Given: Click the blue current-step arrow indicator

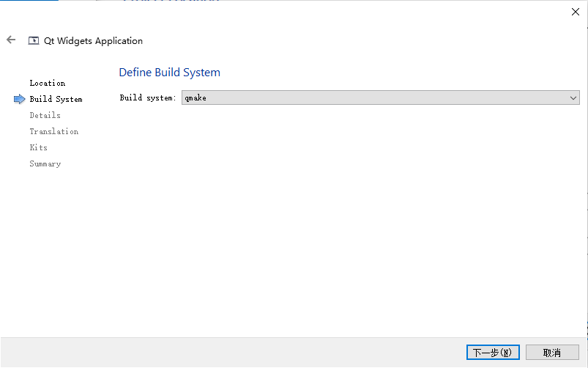Looking at the screenshot, I should tap(20, 99).
